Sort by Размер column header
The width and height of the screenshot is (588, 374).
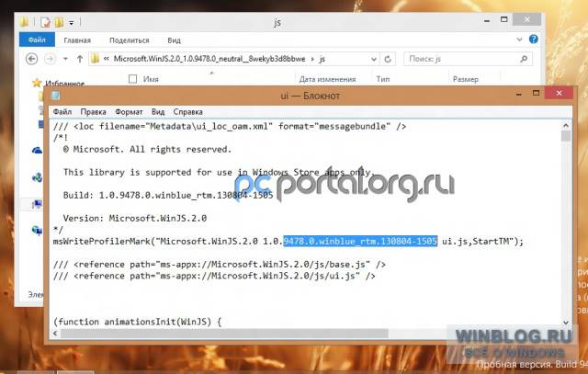coord(466,79)
